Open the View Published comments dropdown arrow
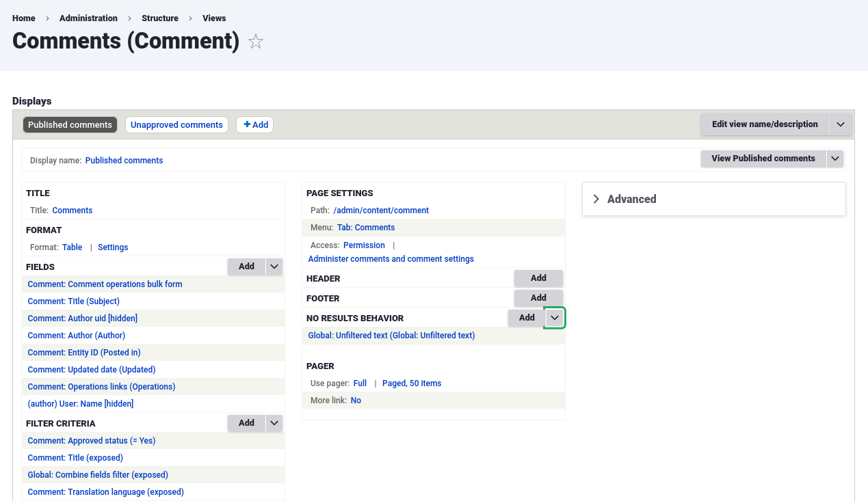Viewport: 868px width, 501px height. (834, 159)
